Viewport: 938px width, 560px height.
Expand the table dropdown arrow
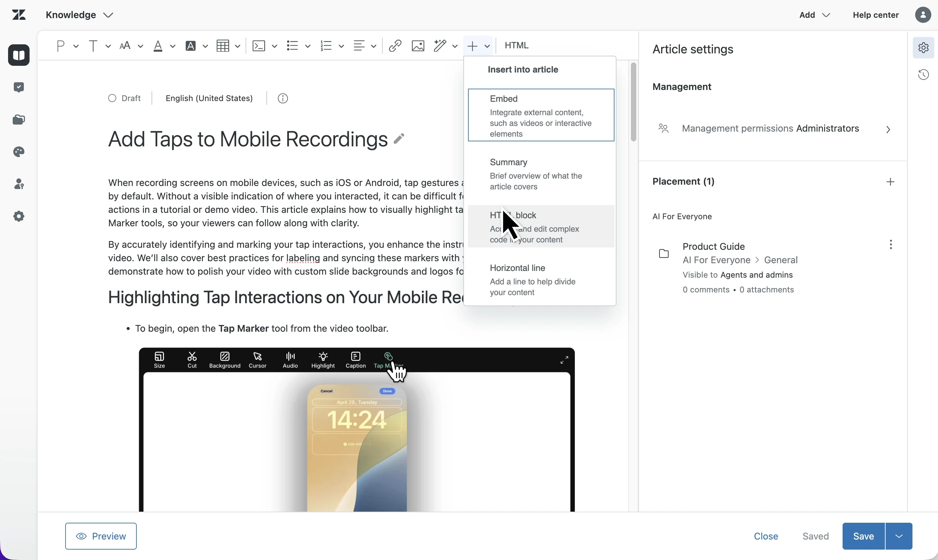click(238, 46)
